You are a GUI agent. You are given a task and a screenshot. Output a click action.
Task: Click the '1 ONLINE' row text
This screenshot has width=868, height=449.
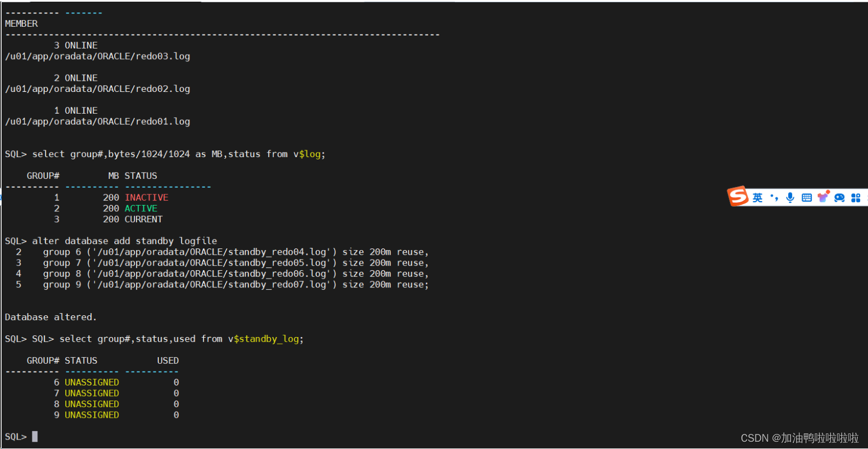[76, 110]
